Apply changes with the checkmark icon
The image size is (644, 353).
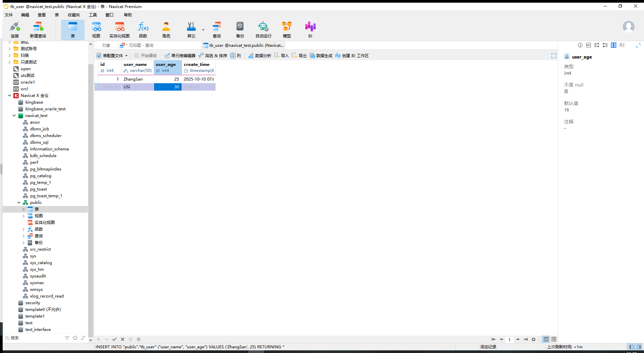click(x=115, y=339)
